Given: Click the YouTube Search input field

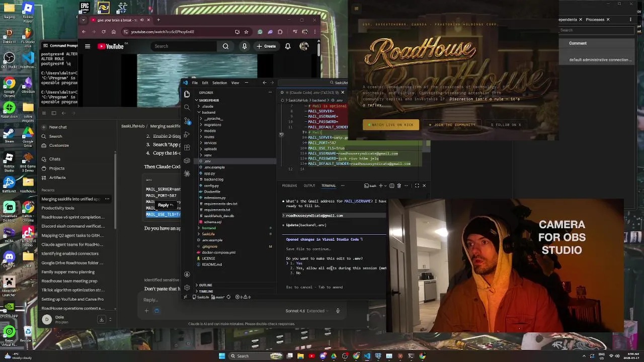Looking at the screenshot, I should click(184, 46).
